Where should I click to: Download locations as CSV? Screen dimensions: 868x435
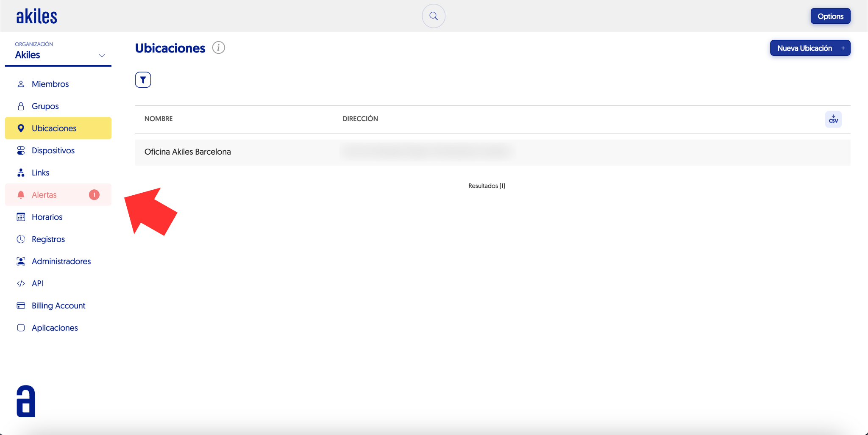[833, 119]
